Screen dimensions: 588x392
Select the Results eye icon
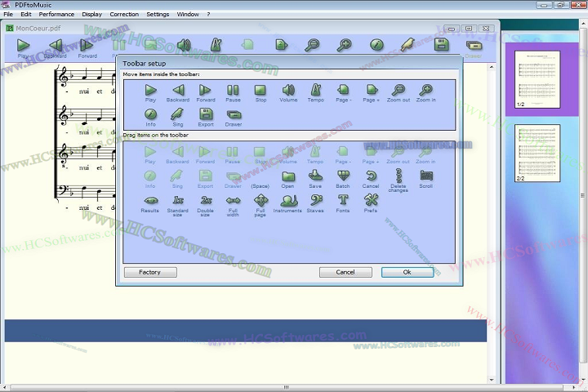150,200
